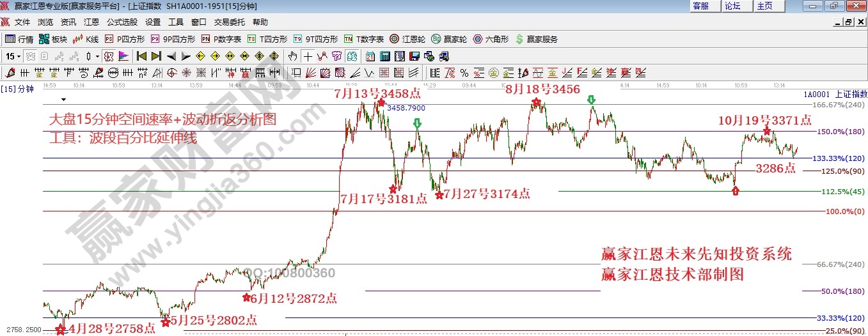Switch to the K线 candlestick chart
868x336 pixels.
tap(86, 39)
